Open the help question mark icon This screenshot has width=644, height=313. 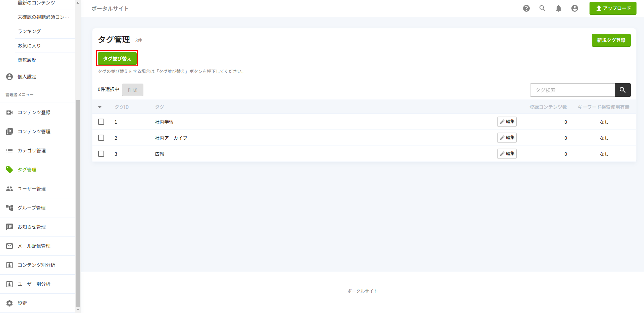click(x=526, y=8)
